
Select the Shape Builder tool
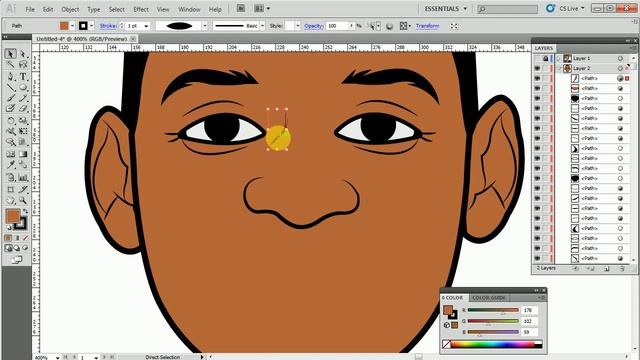click(11, 142)
